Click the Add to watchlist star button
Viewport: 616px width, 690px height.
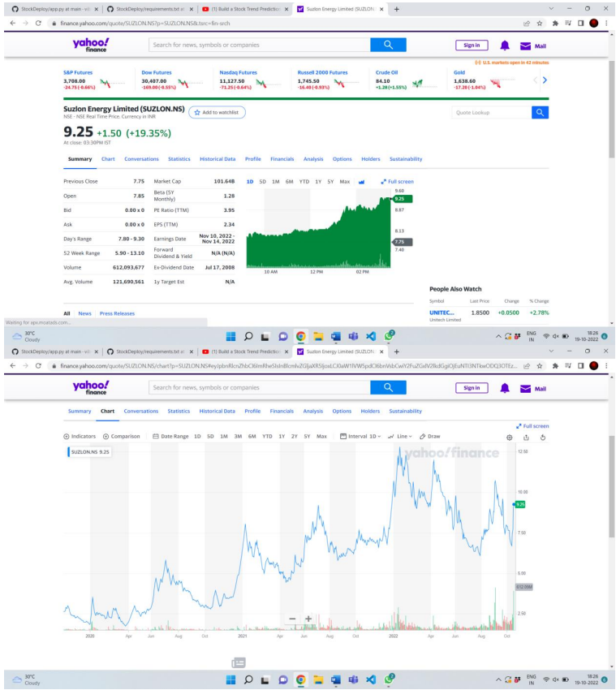coord(217,113)
